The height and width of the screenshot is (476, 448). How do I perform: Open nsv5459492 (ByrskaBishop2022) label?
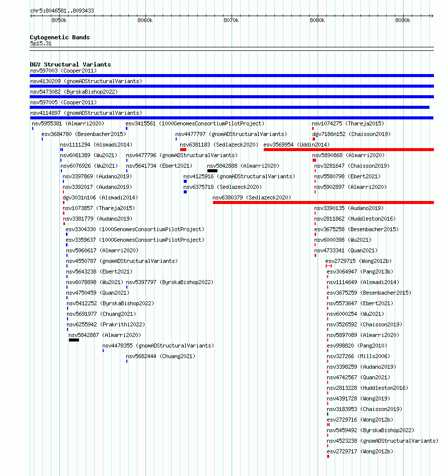pyautogui.click(x=370, y=431)
